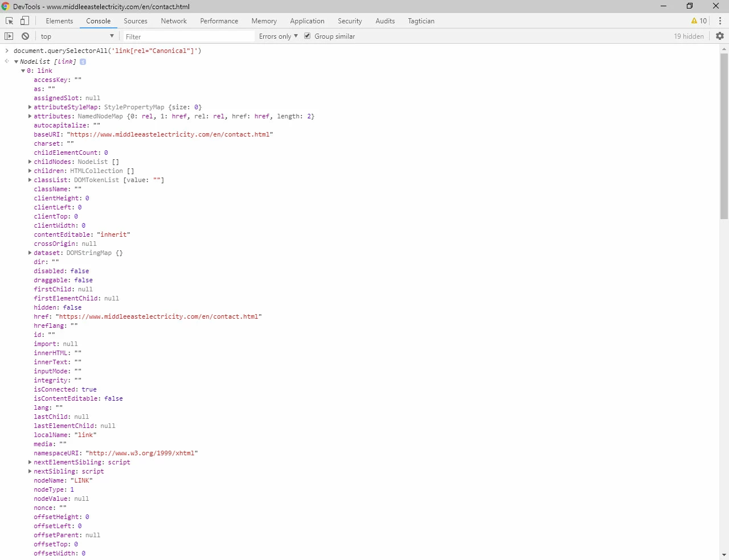Screen dimensions: 729x560
Task: Toggle the Group similar checkbox
Action: coord(308,36)
